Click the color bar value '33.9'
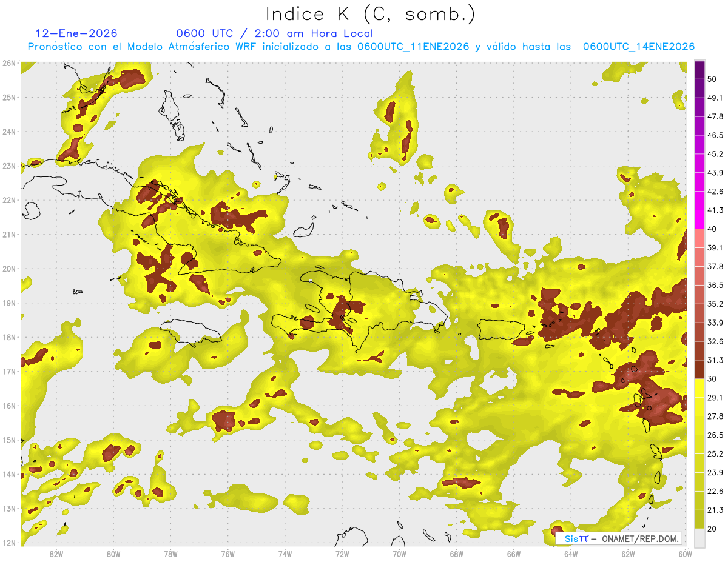Screen dimensions: 728x562 tap(715, 323)
